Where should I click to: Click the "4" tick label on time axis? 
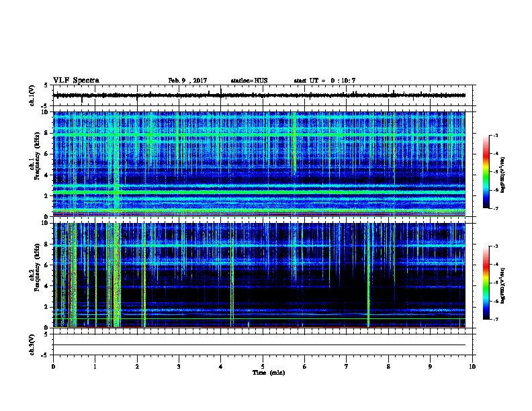(221, 366)
